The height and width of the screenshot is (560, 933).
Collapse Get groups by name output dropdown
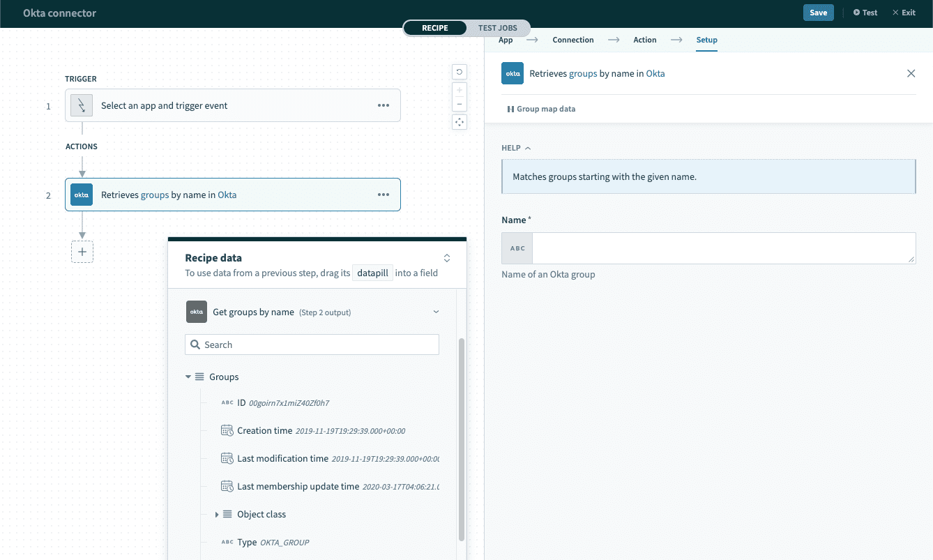tap(435, 312)
